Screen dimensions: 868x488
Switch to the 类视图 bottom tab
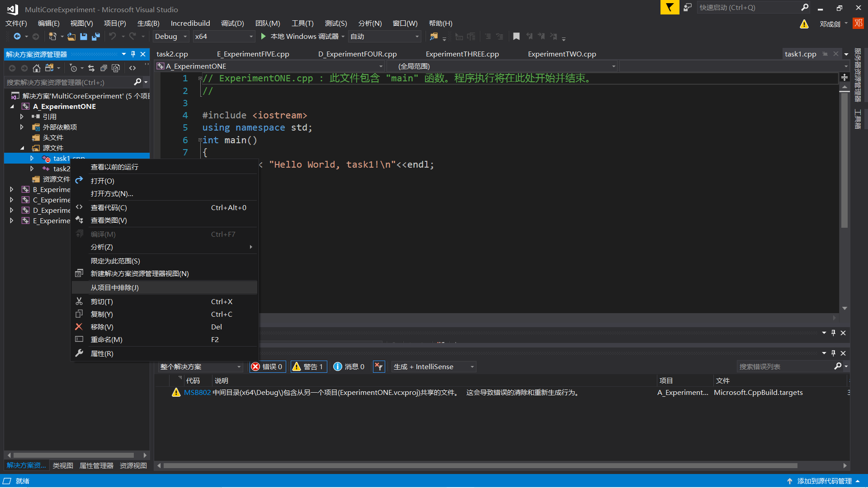tap(63, 465)
